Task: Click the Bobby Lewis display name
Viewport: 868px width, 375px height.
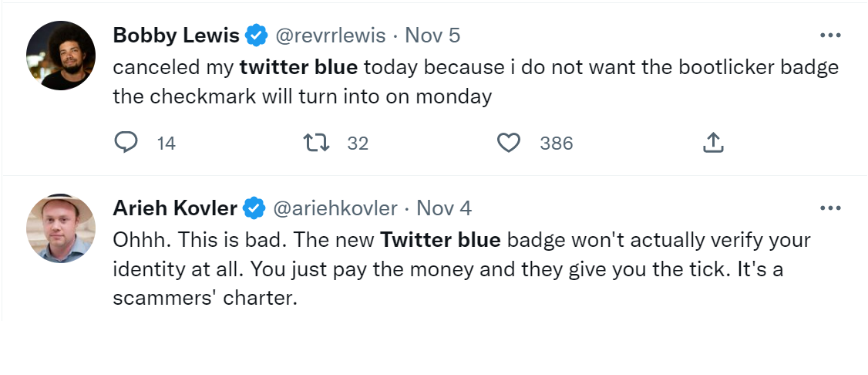Action: (x=176, y=35)
